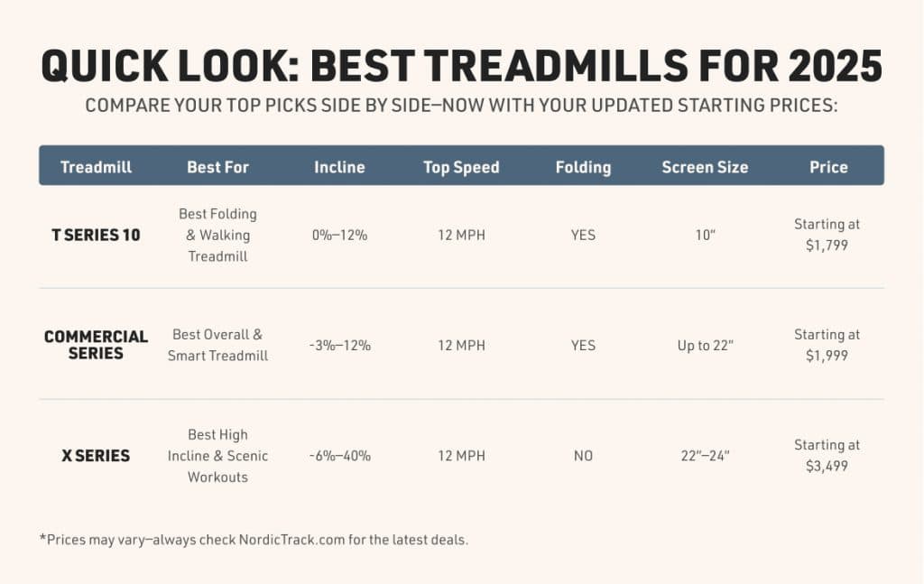The width and height of the screenshot is (924, 584).
Task: Select the T SERIES 10 row name
Action: tap(96, 236)
